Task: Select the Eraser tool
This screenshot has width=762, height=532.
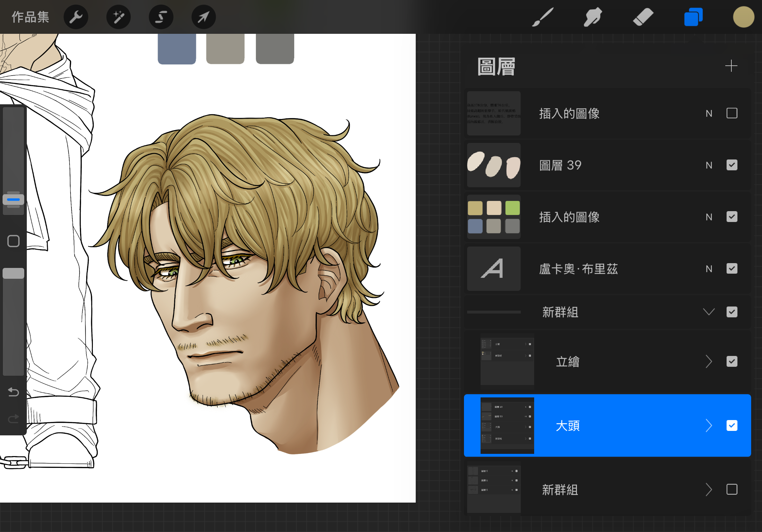Action: pyautogui.click(x=643, y=17)
